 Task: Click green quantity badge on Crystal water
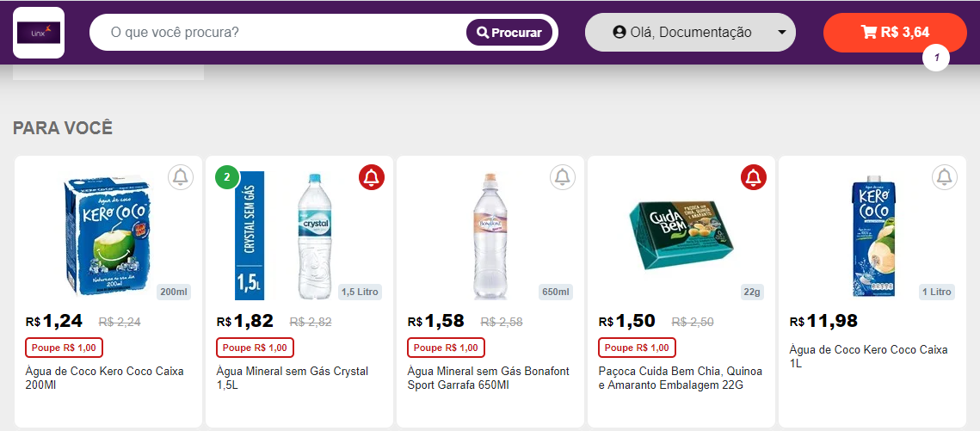point(227,178)
